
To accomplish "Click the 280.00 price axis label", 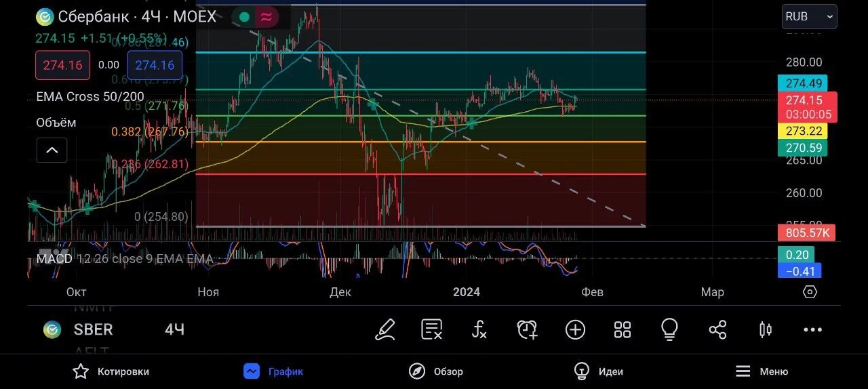I will pos(804,62).
